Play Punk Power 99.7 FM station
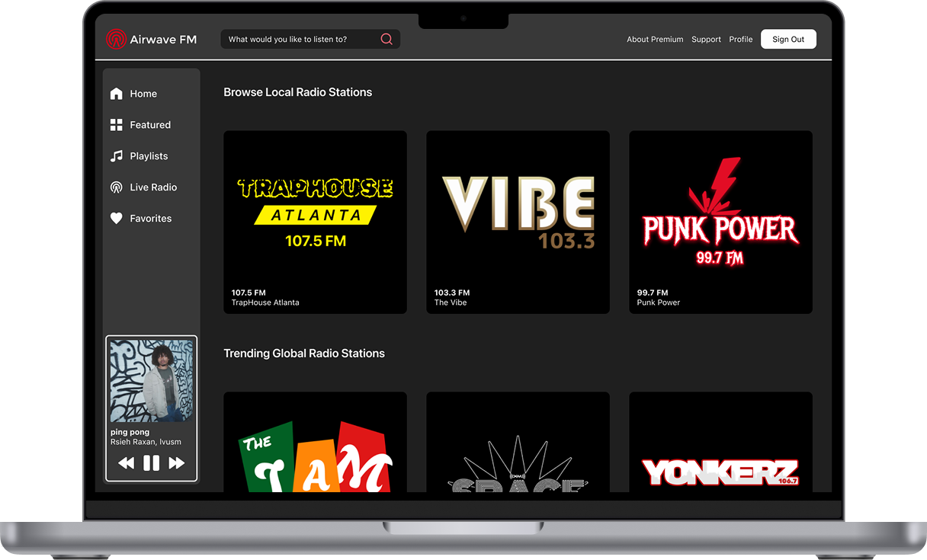927x560 pixels. (720, 222)
